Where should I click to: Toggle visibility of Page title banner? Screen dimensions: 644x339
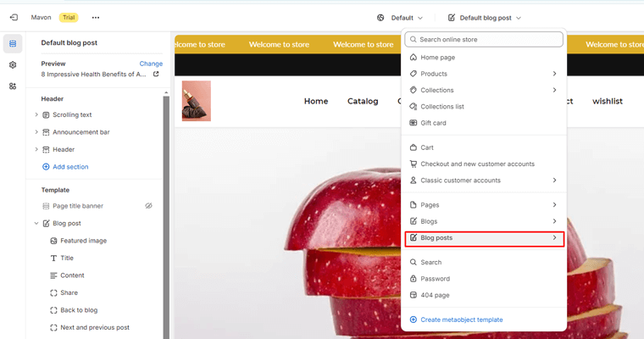(x=148, y=206)
